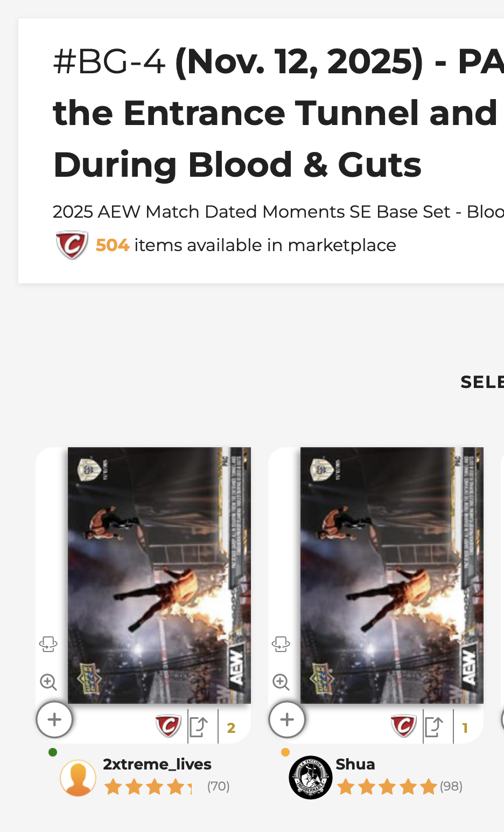504x832 pixels.
Task: Click COMC shield badge on 2xtreme_lives card
Action: (x=167, y=726)
